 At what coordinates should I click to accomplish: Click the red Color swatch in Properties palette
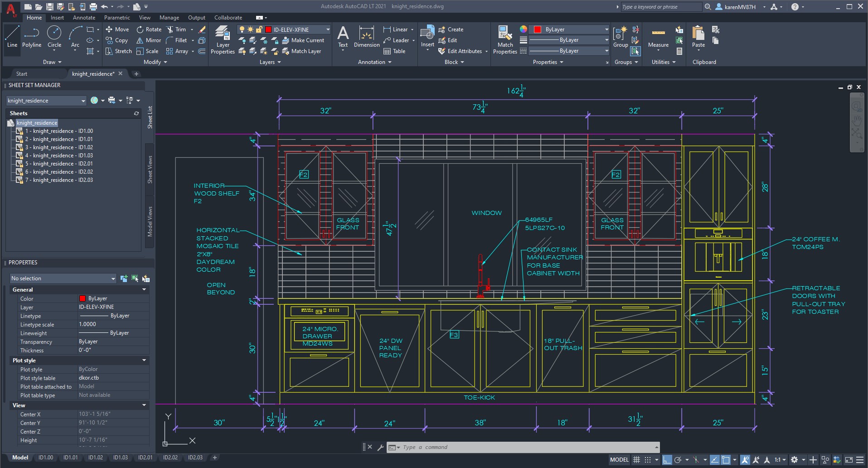[x=82, y=298]
